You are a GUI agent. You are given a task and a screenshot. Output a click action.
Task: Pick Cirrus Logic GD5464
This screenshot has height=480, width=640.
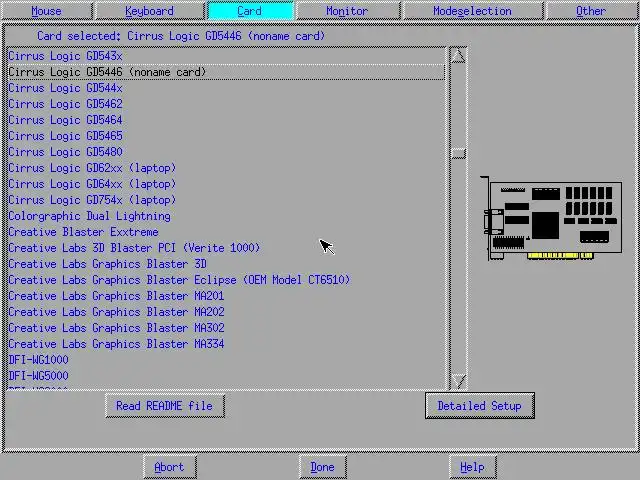227,120
